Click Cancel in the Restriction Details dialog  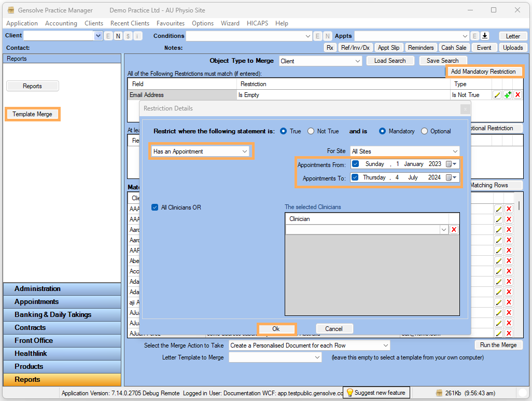pos(334,329)
